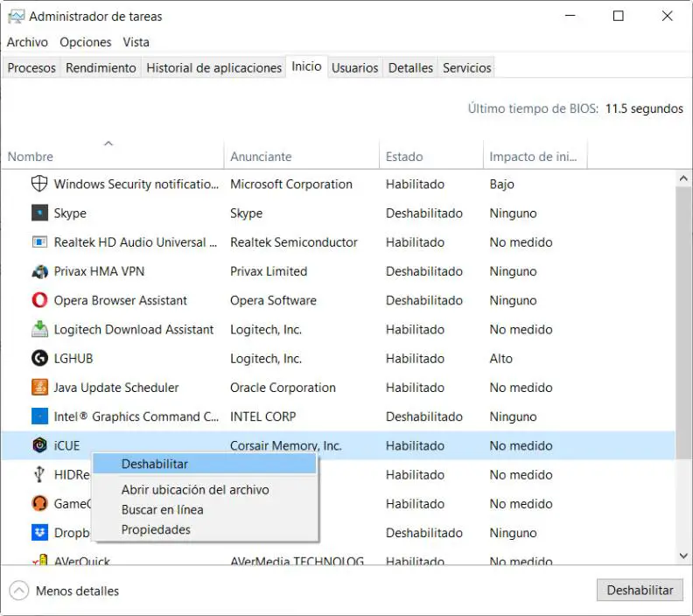693x616 pixels.
Task: Select Propiedades from the context menu
Action: pyautogui.click(x=156, y=529)
